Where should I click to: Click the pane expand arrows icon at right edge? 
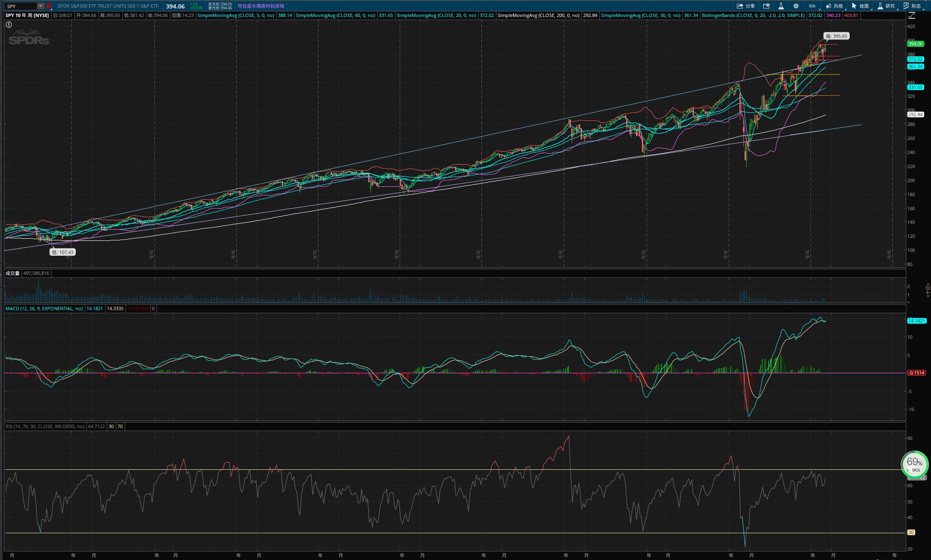928,290
